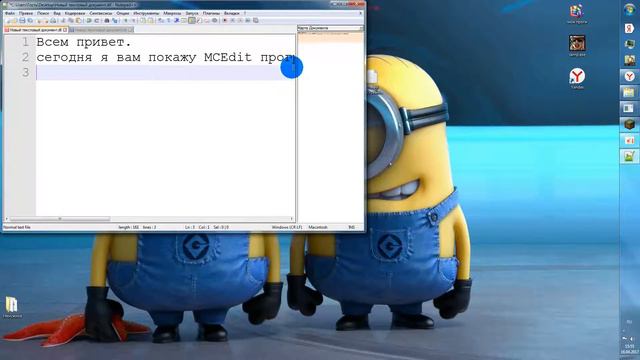The height and width of the screenshot is (360, 640).
Task: Click the Save Recorded Macro icon
Action: [256, 20]
